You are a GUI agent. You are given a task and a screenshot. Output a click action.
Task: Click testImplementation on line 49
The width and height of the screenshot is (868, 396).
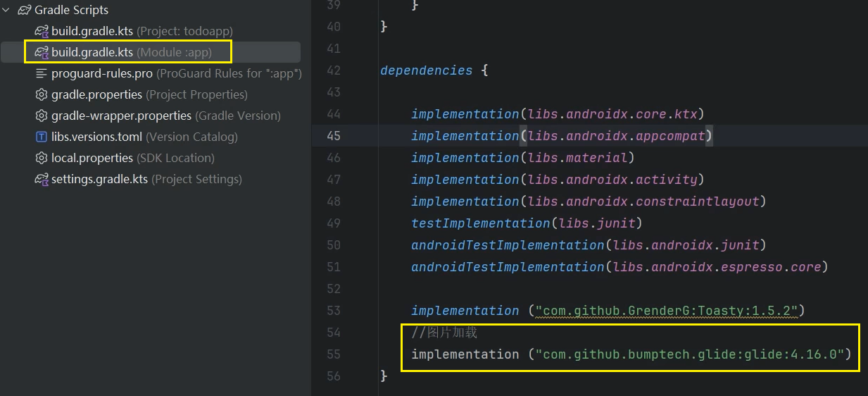click(x=480, y=223)
